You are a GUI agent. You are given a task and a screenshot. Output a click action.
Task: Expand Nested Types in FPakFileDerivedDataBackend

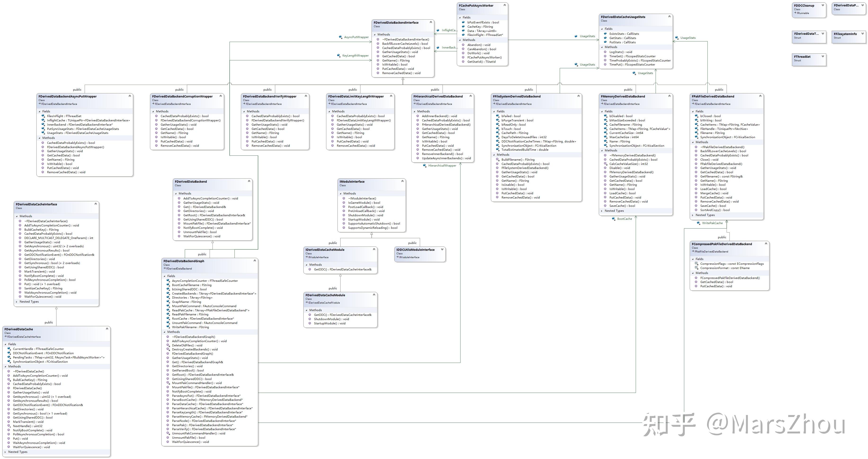coord(693,215)
